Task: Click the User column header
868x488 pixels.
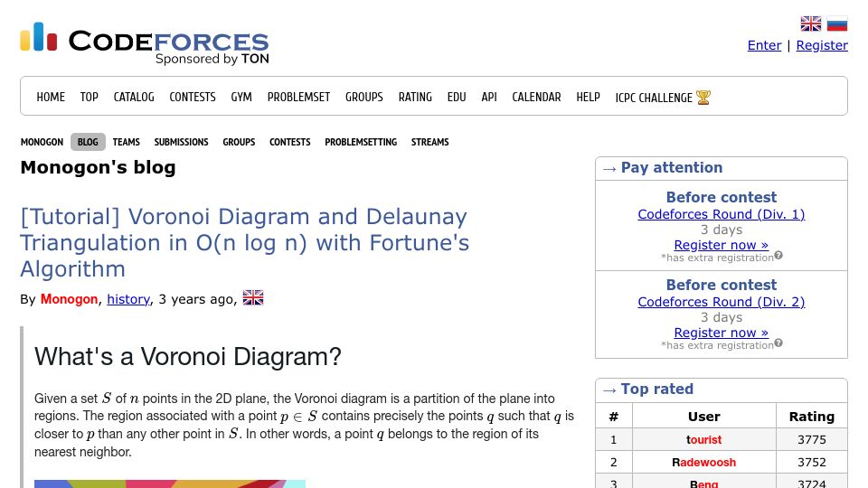Action: (x=704, y=417)
